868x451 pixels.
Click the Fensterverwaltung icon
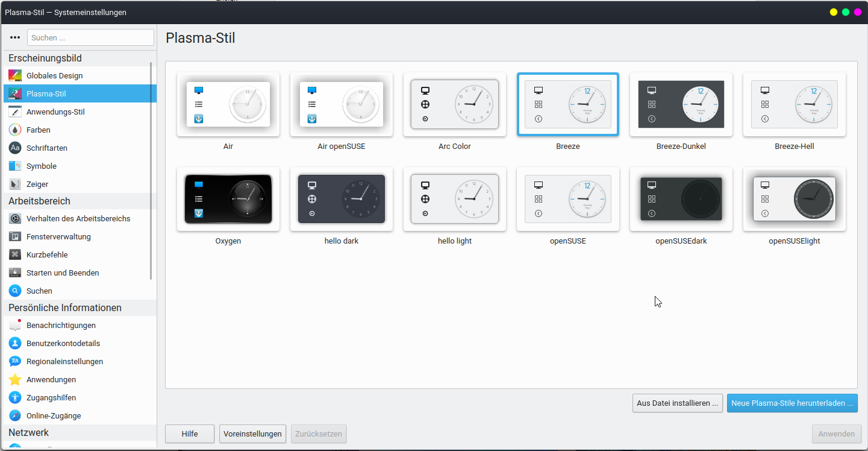pos(15,236)
